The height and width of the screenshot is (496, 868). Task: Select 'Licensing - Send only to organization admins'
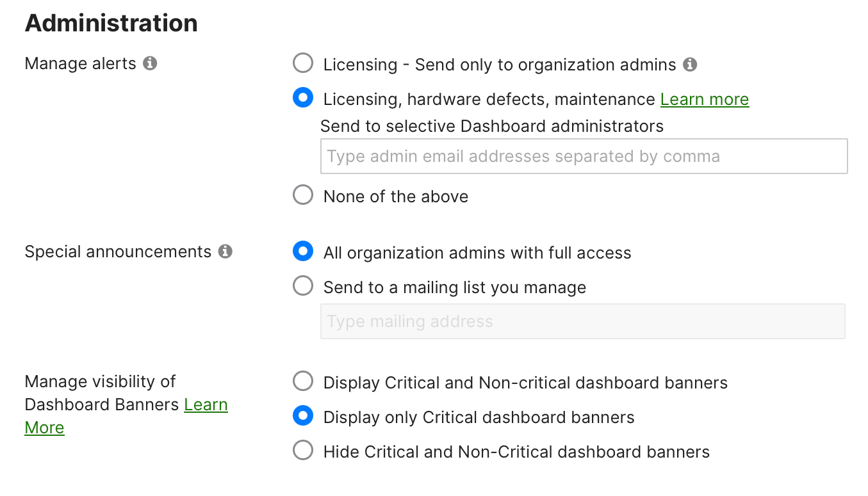(x=303, y=63)
